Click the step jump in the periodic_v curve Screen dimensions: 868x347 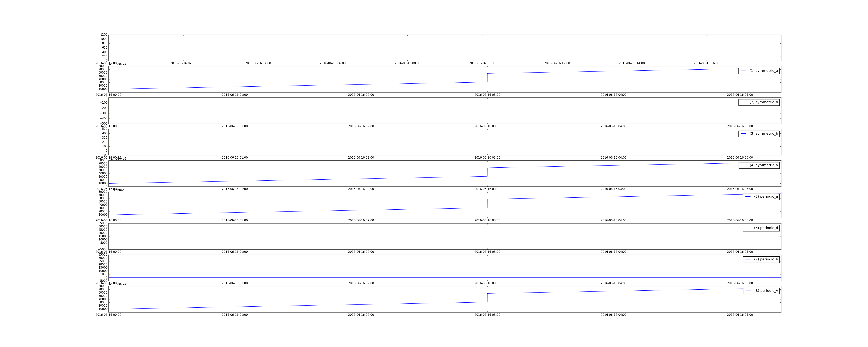point(487,298)
